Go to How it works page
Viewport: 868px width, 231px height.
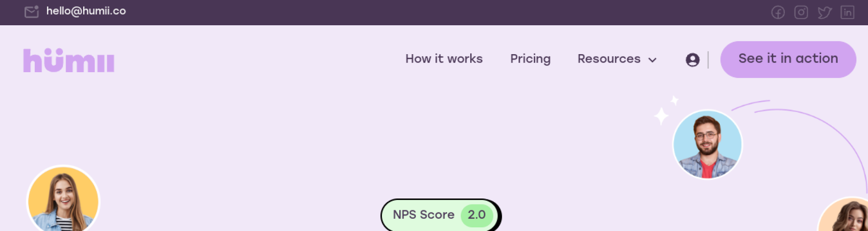(x=444, y=59)
